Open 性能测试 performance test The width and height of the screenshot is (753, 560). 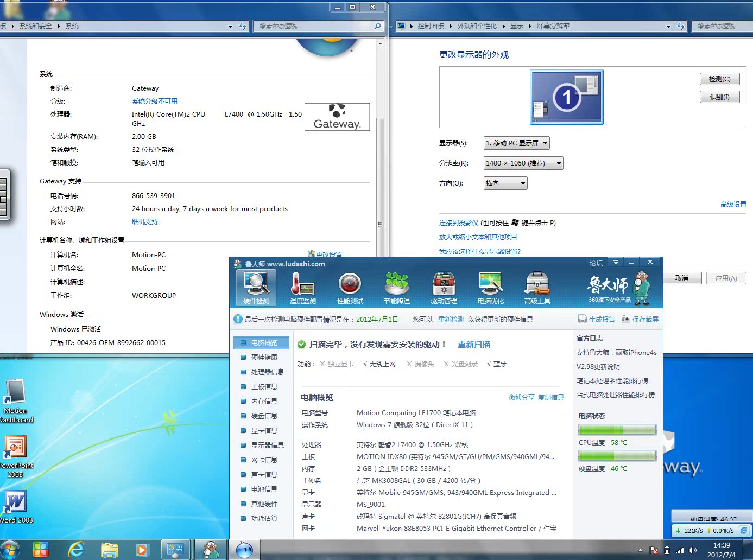coord(350,288)
